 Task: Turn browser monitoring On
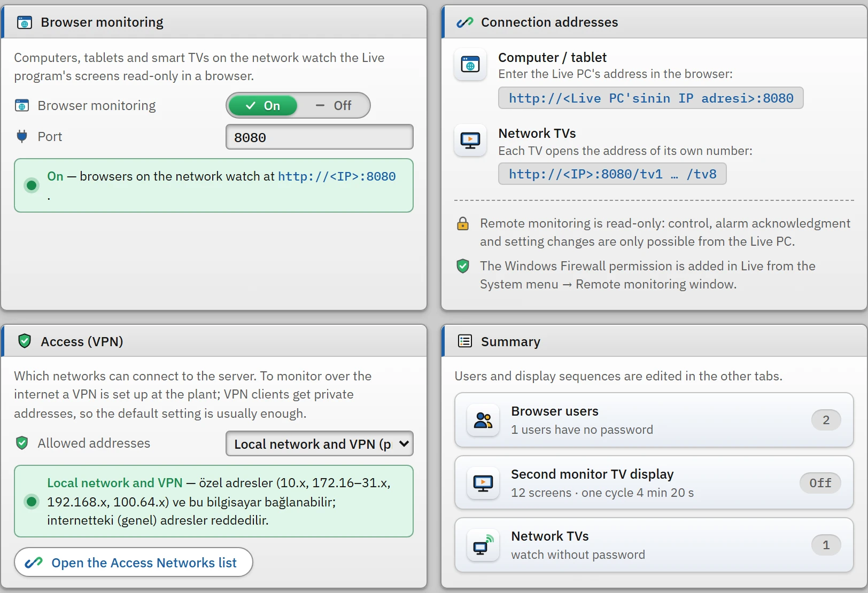click(x=263, y=106)
